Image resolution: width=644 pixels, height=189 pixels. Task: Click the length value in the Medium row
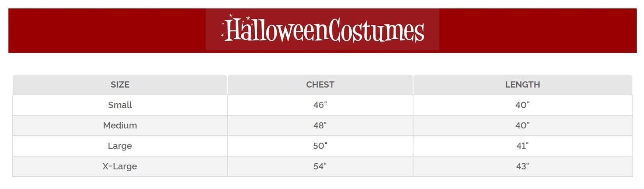coord(522,125)
